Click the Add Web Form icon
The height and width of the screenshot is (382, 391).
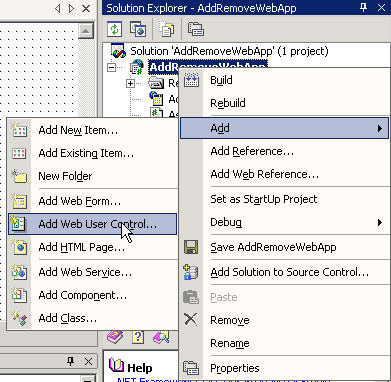point(19,201)
